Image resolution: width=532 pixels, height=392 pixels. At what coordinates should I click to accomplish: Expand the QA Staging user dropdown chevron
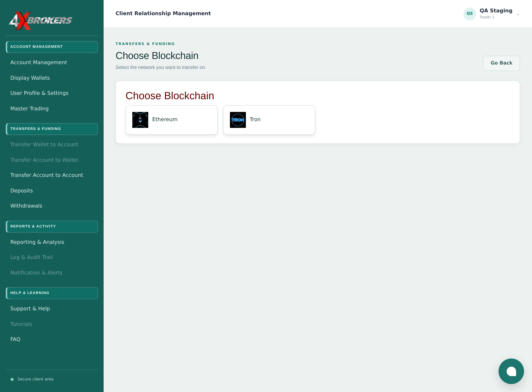(518, 15)
